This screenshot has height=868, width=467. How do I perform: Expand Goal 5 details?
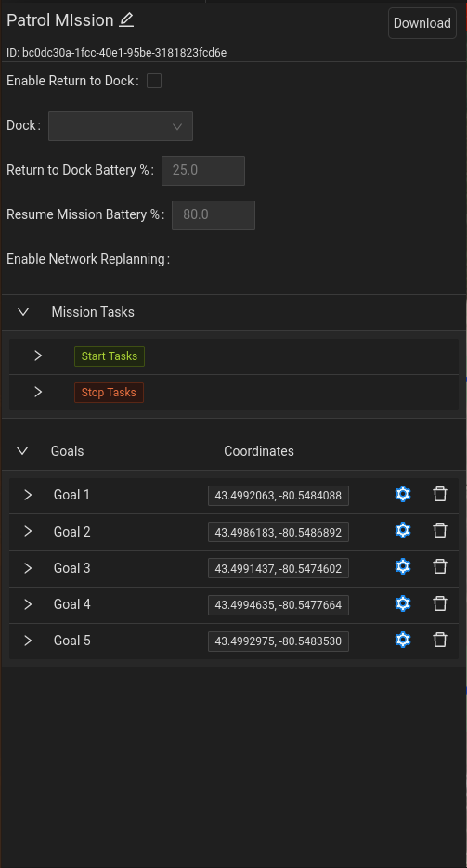point(28,641)
